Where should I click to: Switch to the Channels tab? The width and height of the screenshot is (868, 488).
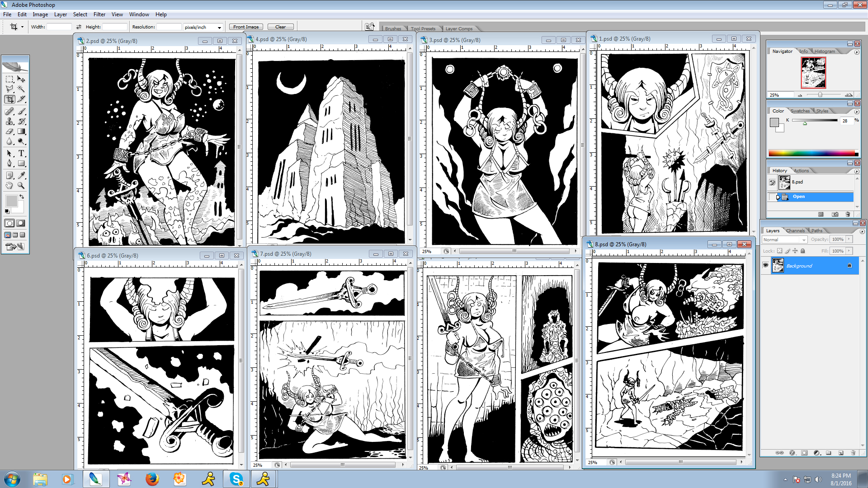click(795, 231)
